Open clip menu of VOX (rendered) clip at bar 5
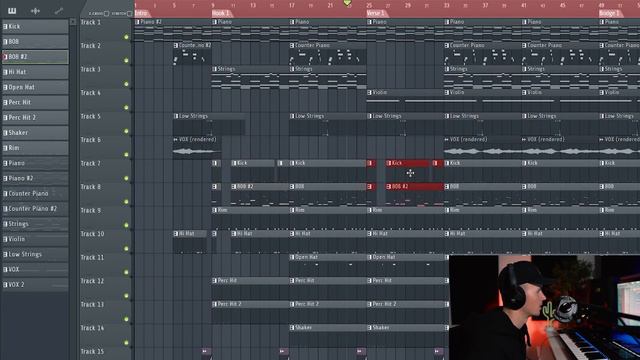The width and height of the screenshot is (640, 360). 176,140
